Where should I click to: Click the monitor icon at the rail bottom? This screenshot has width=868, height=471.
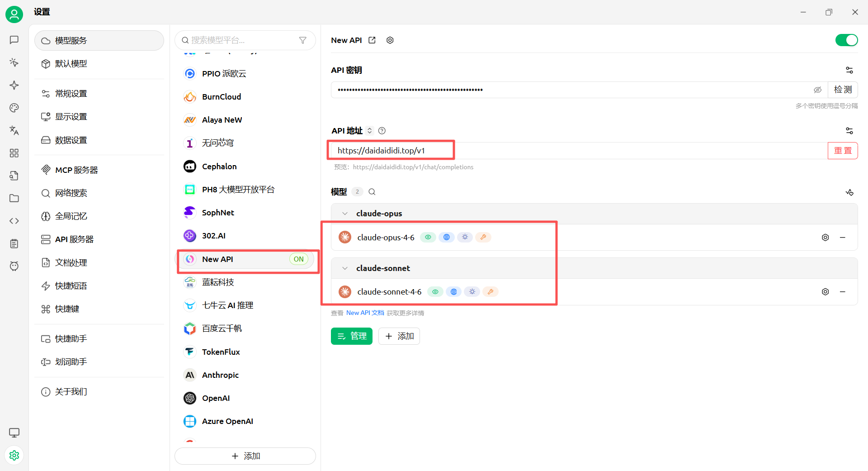(x=14, y=433)
